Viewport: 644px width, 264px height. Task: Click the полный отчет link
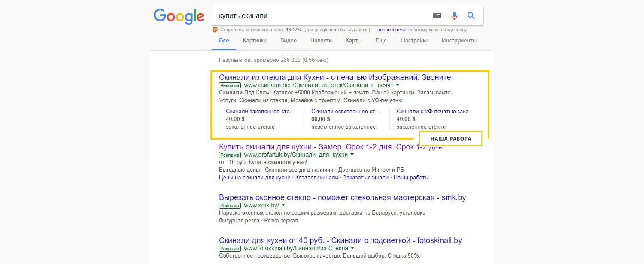[392, 30]
